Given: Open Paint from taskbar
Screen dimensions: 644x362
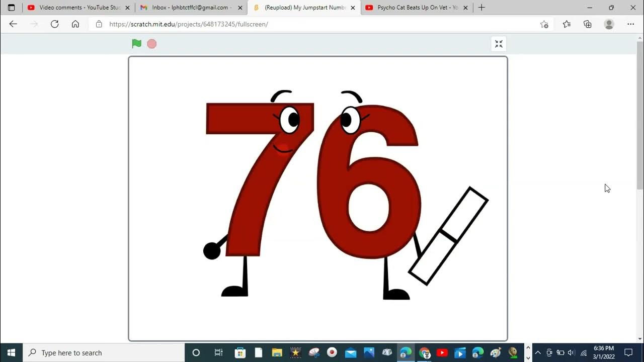Looking at the screenshot, I should (x=496, y=352).
